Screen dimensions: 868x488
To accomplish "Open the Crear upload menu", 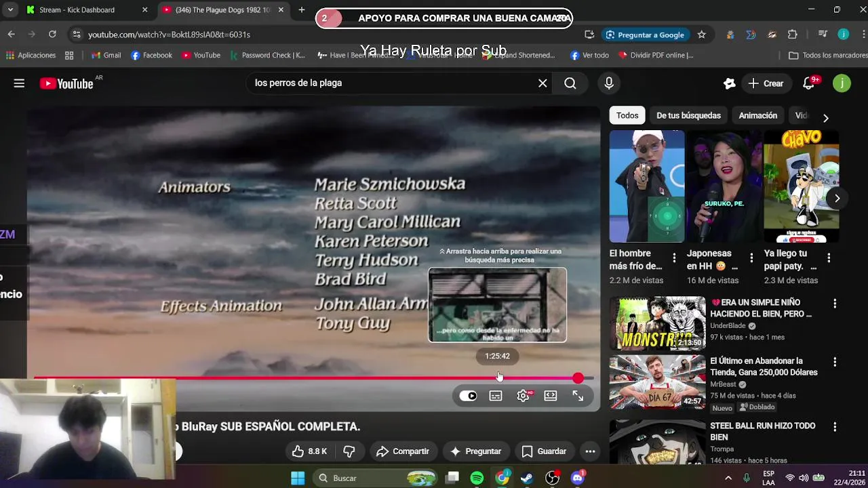I will [766, 83].
